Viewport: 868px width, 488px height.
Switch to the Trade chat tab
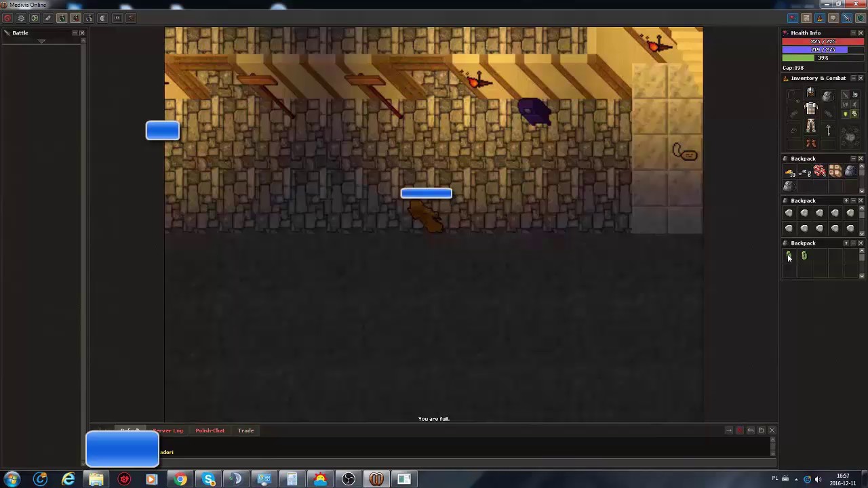click(245, 430)
